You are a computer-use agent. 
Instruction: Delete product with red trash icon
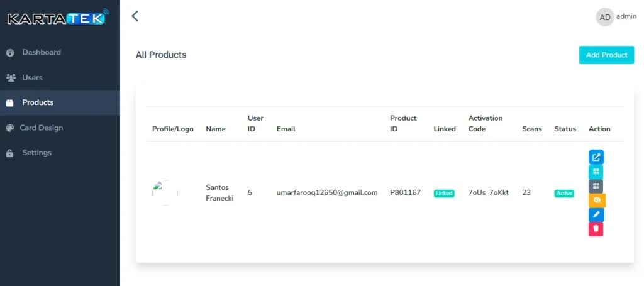596,229
